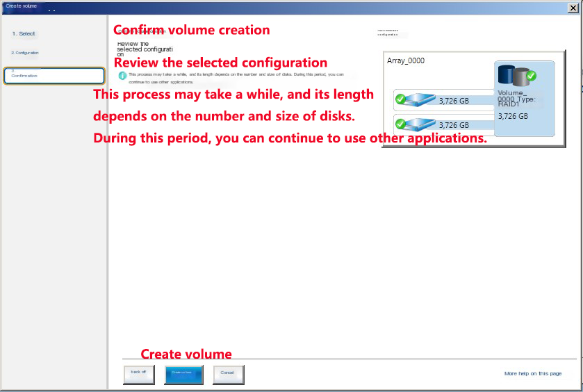Go to step 2 Configuration
The width and height of the screenshot is (583, 392).
pyautogui.click(x=25, y=53)
